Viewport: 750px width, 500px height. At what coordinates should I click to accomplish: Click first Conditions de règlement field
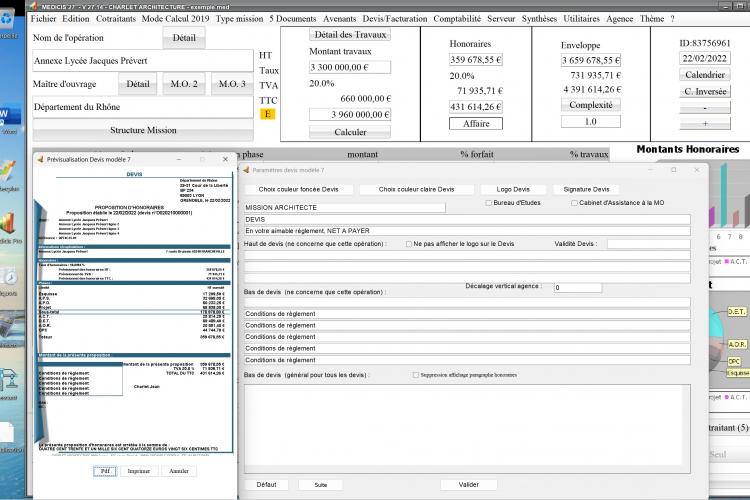467,314
